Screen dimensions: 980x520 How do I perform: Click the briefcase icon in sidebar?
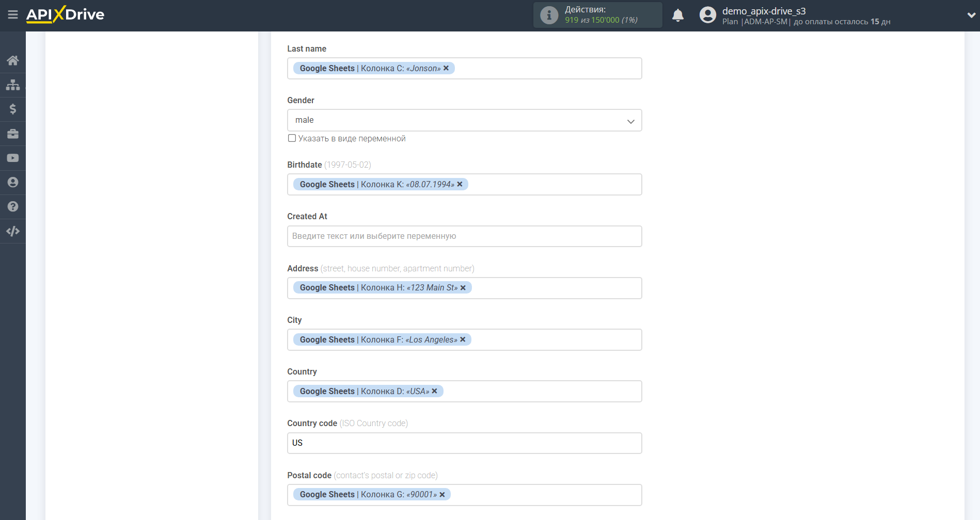point(13,134)
